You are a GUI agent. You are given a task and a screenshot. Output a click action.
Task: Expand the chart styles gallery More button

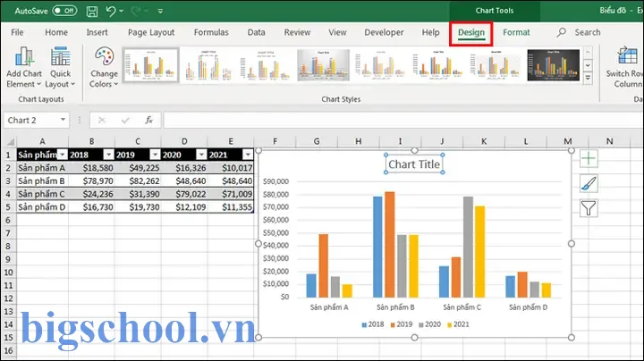click(588, 78)
